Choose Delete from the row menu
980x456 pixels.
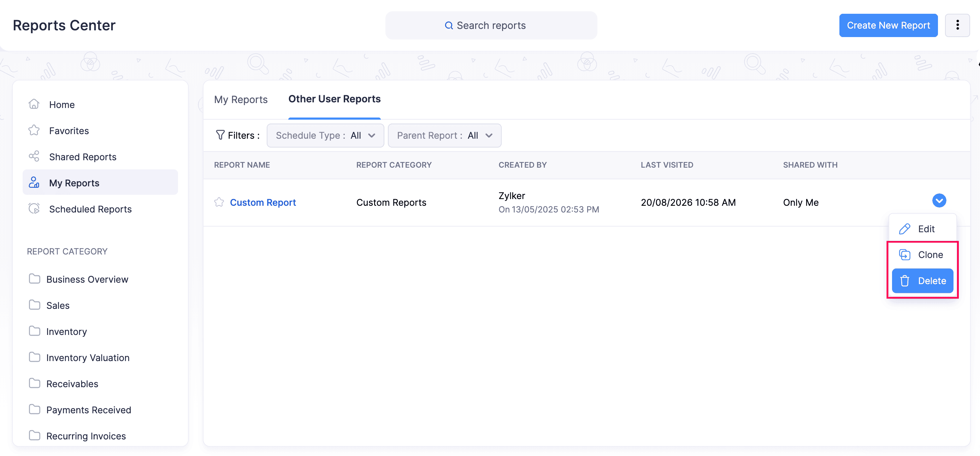(x=922, y=281)
